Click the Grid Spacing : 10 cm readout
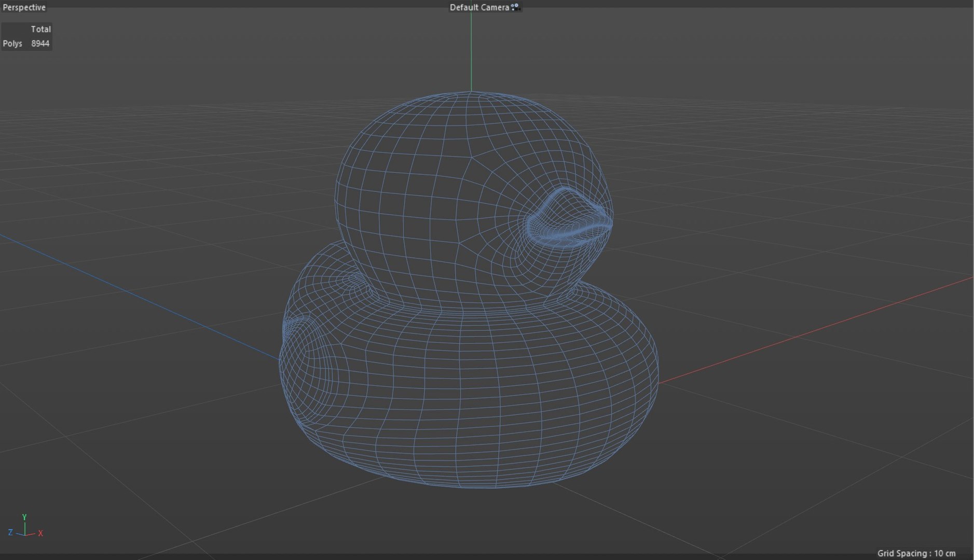Viewport: 974px width, 560px height. tap(916, 553)
